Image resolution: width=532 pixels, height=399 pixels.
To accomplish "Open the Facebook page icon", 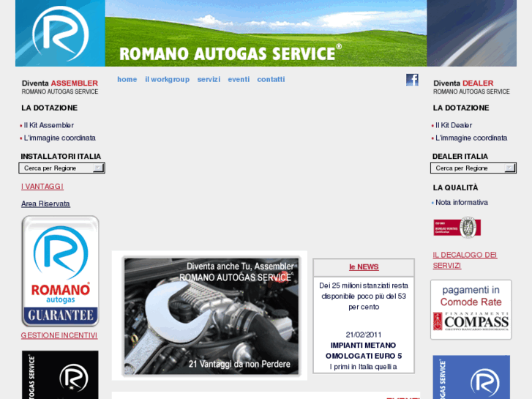I will [x=412, y=80].
